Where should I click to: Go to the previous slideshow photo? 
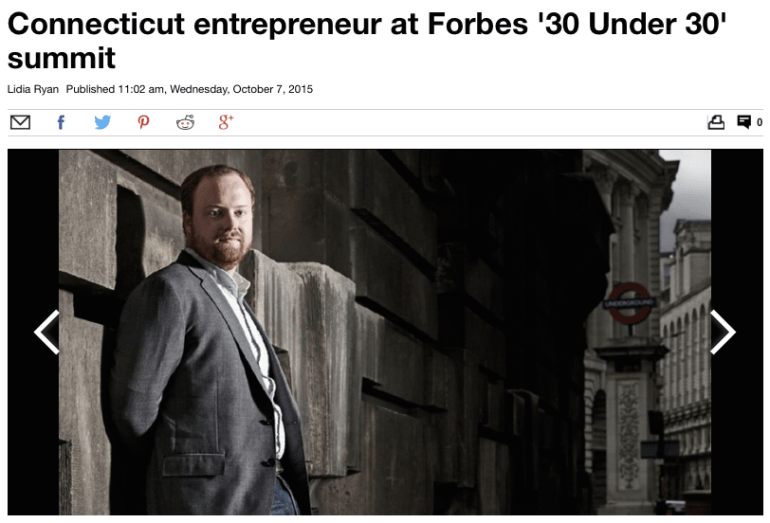47,332
